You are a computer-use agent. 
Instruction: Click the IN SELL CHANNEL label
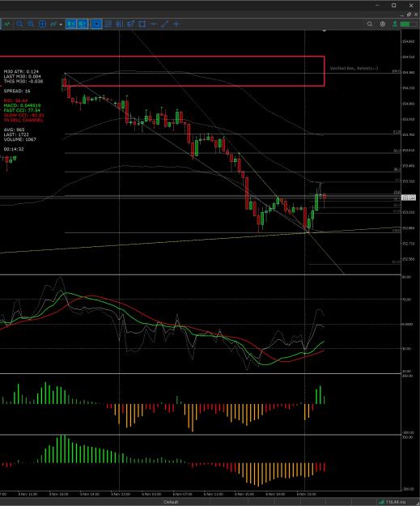click(23, 120)
